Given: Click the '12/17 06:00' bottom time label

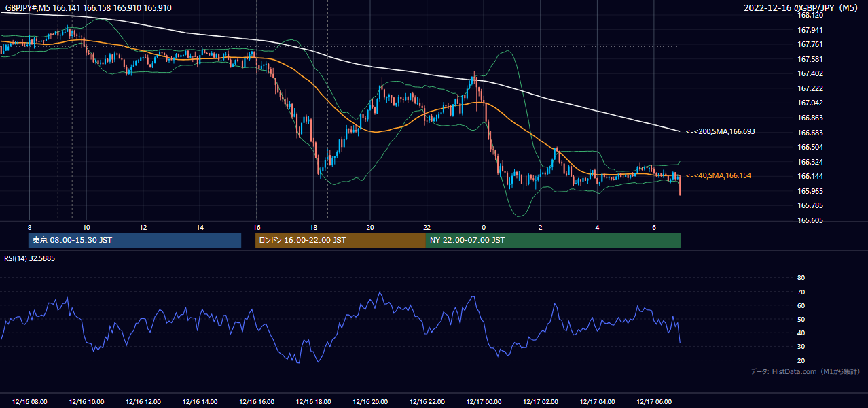Looking at the screenshot, I should tap(654, 402).
